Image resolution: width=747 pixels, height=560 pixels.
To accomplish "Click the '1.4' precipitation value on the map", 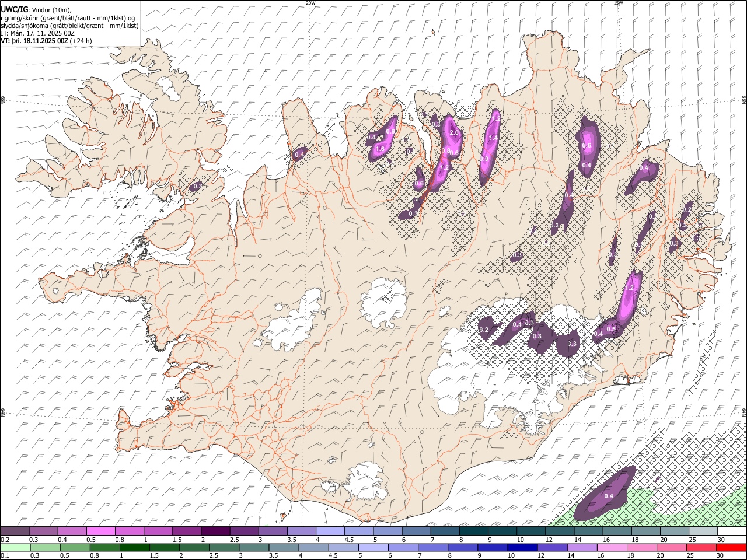I will click(493, 138).
